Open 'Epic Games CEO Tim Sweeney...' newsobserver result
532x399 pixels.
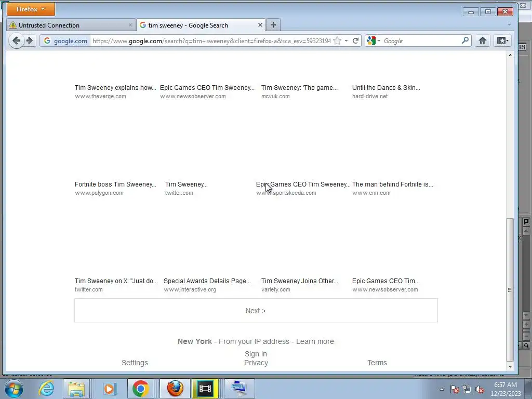207,87
